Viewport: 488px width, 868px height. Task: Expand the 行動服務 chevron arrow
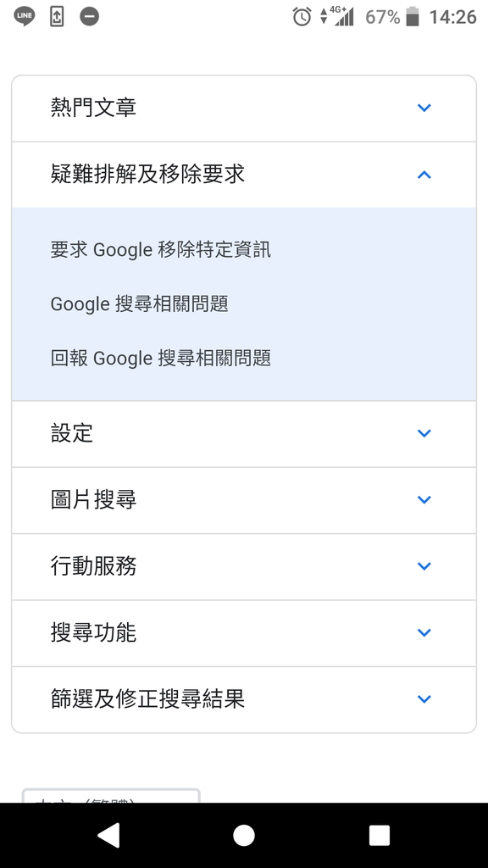[x=424, y=566]
